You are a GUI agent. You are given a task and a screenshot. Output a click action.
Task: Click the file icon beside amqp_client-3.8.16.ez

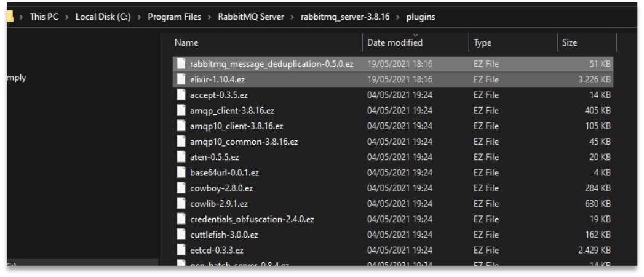(x=181, y=111)
